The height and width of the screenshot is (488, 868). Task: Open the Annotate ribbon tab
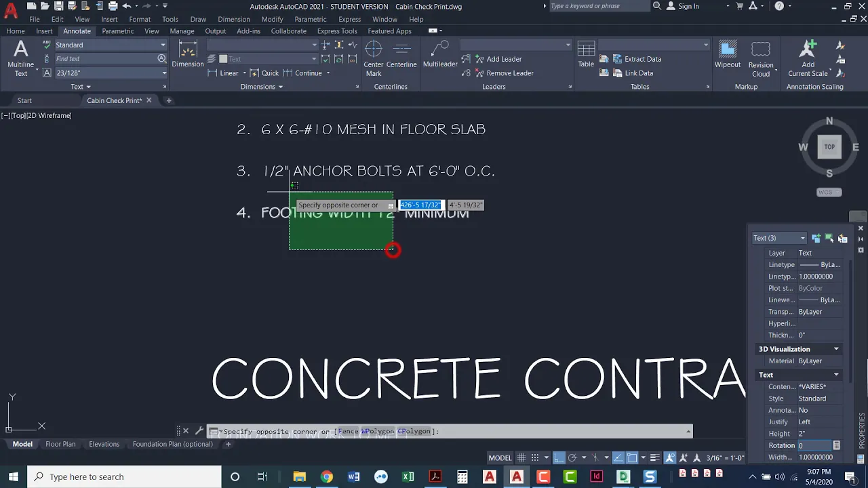click(x=77, y=31)
